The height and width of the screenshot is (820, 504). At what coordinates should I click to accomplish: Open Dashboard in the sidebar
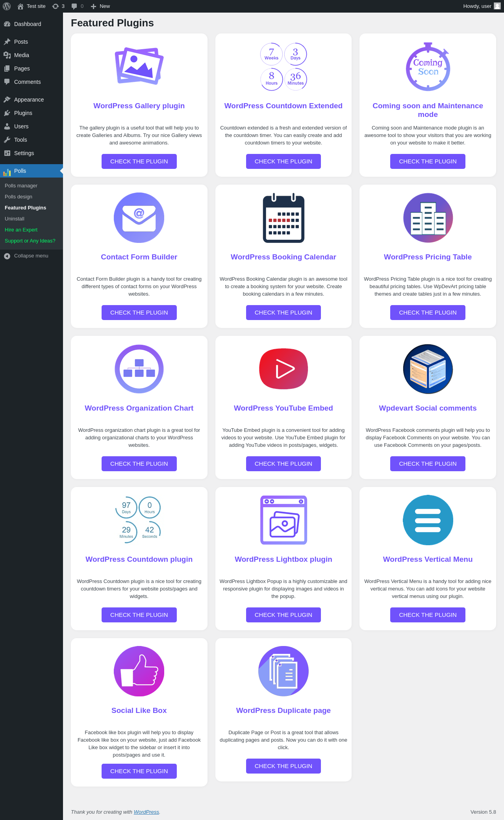tap(31, 24)
